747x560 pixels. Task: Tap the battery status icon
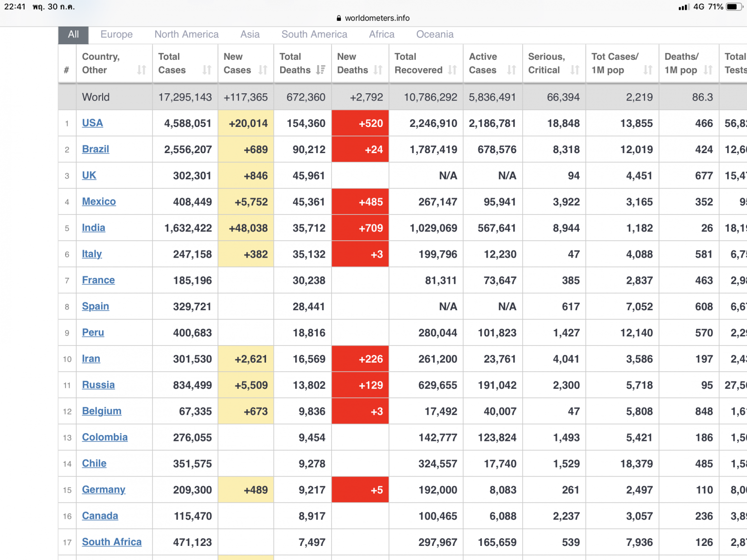pos(734,7)
